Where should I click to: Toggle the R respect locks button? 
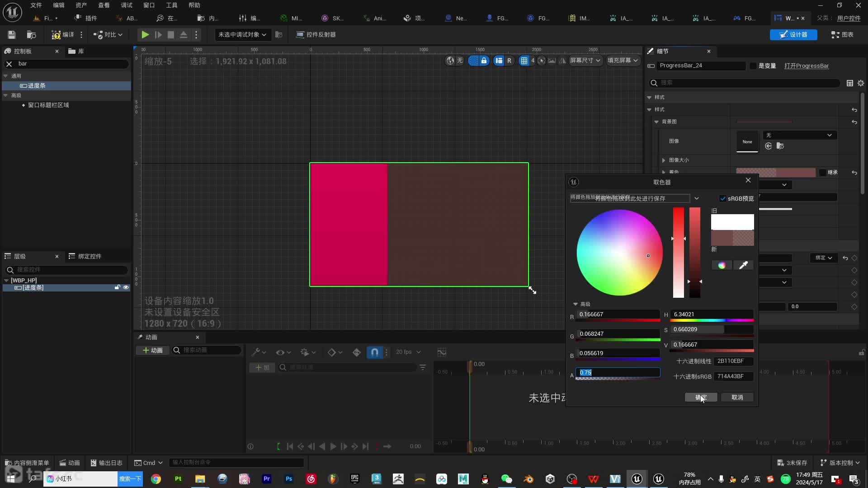(509, 61)
